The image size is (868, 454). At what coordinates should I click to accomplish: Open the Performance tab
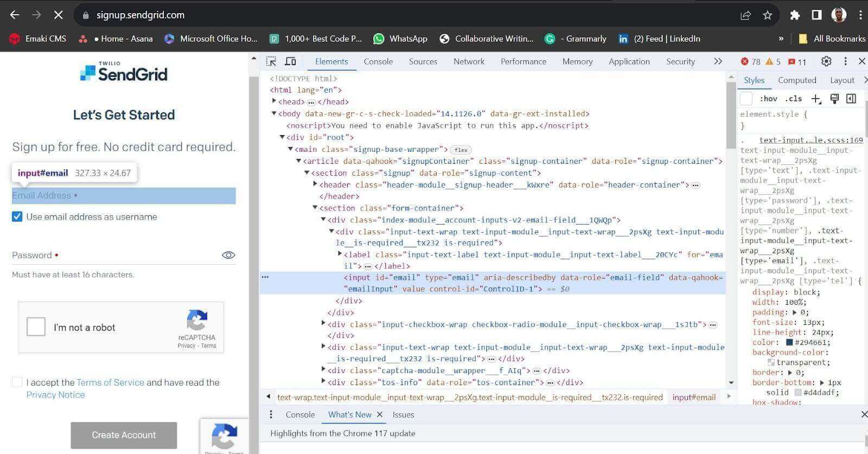[524, 61]
